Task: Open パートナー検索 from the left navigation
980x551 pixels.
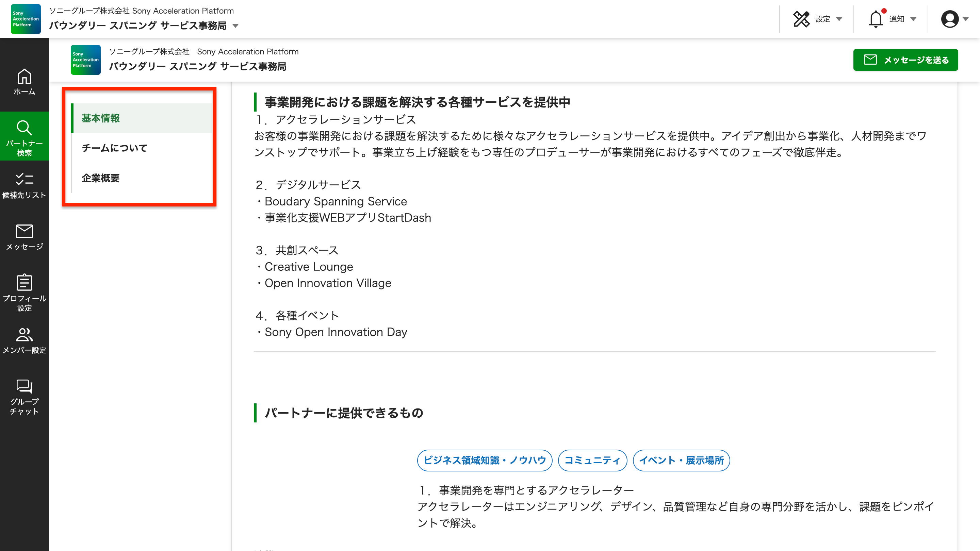Action: tap(24, 136)
